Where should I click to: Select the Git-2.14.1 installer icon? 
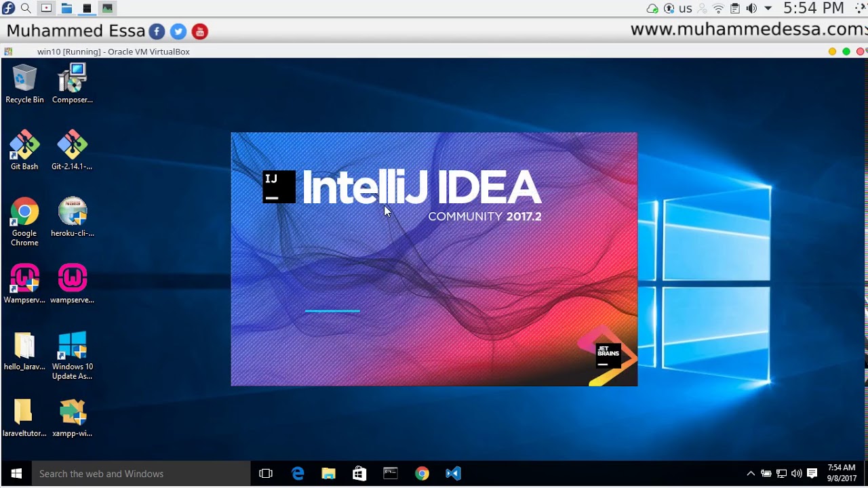coord(73,150)
